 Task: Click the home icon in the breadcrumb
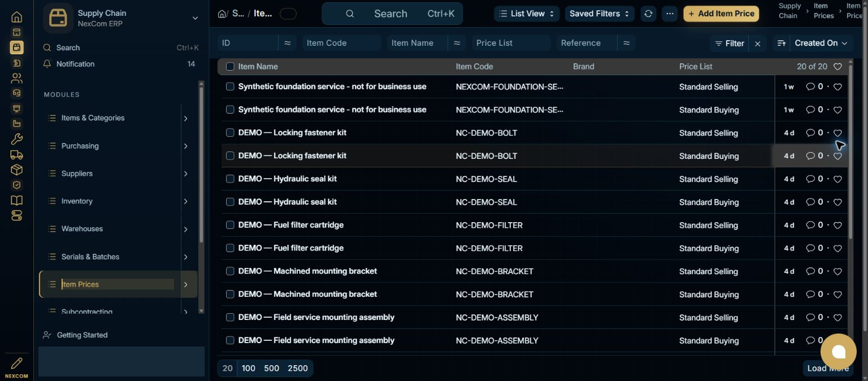[222, 14]
